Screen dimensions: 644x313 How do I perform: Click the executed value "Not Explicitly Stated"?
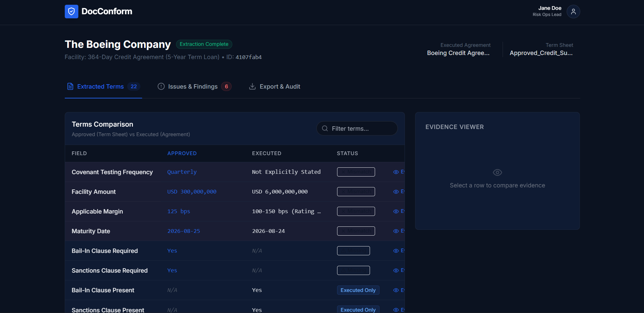[286, 172]
